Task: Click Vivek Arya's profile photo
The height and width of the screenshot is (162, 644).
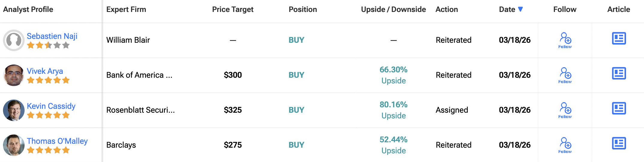Action: [x=14, y=75]
